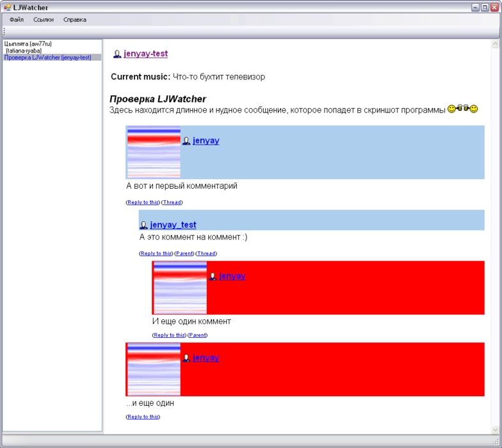
Task: Open the jenyay_test user link
Action: tap(173, 225)
